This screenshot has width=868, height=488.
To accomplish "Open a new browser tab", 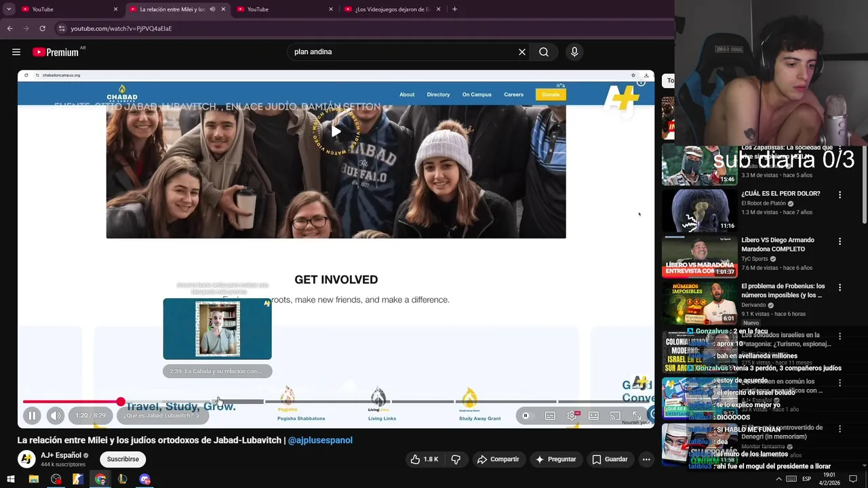I will (x=454, y=9).
